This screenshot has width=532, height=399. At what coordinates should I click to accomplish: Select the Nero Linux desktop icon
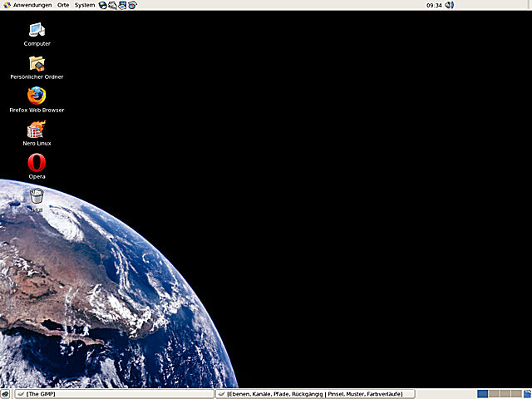point(37,130)
